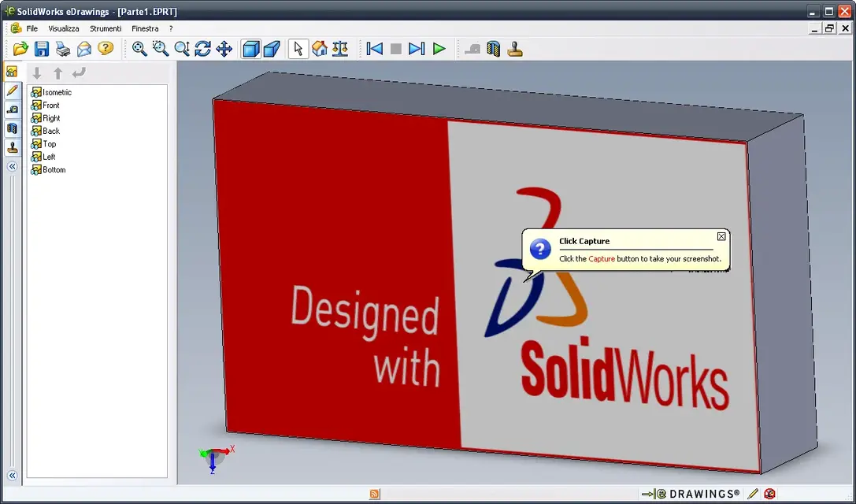Collapse the panel with the upper double chevron
The image size is (856, 504).
point(12,166)
